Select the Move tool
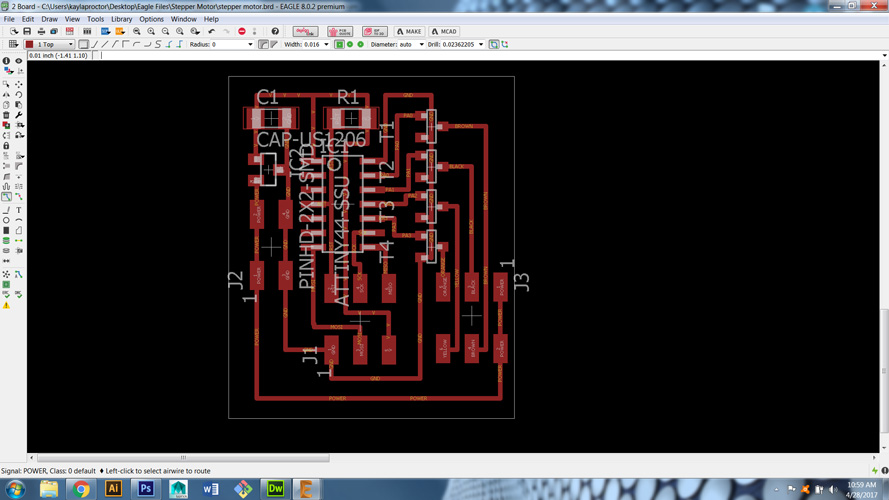 (x=19, y=84)
